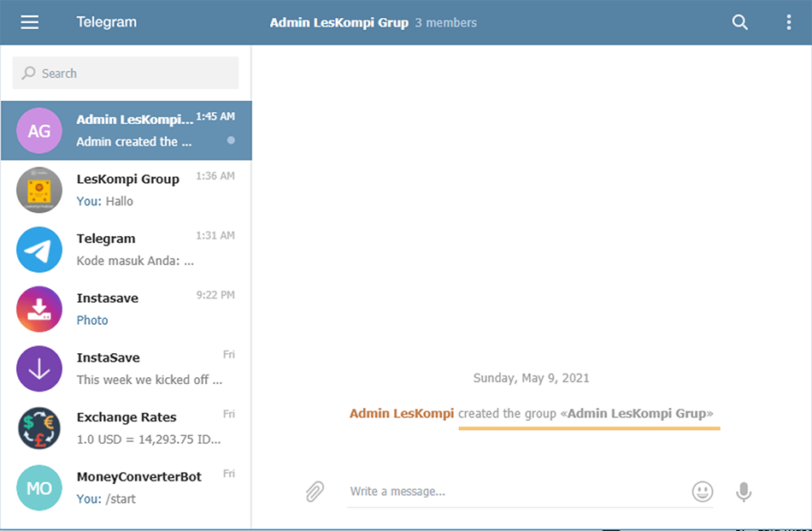Open the hamburger main menu
The height and width of the screenshot is (531, 812).
pos(30,22)
